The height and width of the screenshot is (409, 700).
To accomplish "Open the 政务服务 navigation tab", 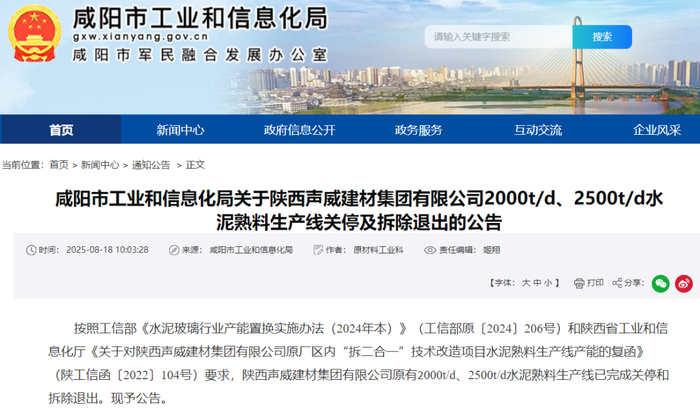I will pos(419,130).
